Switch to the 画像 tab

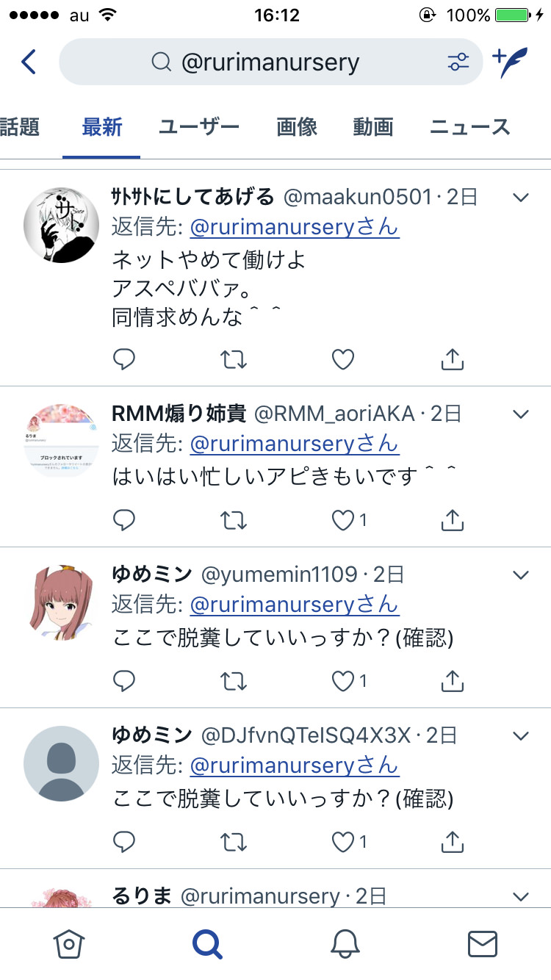297,127
